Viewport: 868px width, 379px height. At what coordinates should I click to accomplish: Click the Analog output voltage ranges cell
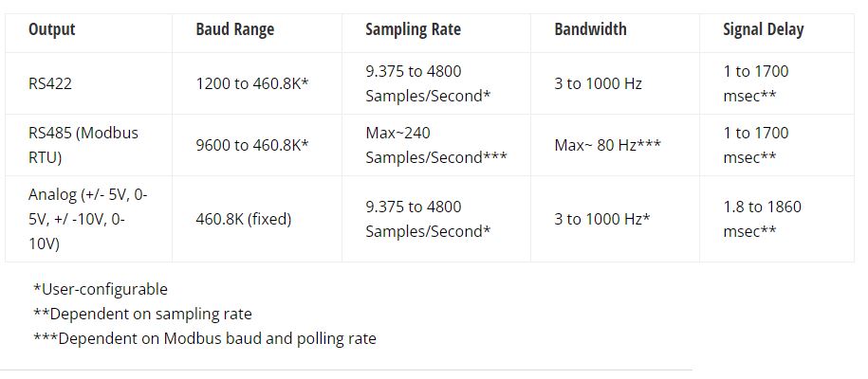pyautogui.click(x=87, y=219)
